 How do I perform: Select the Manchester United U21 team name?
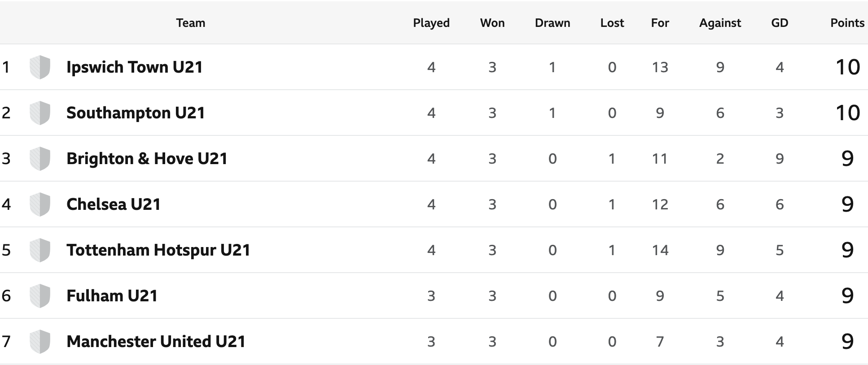pyautogui.click(x=156, y=342)
